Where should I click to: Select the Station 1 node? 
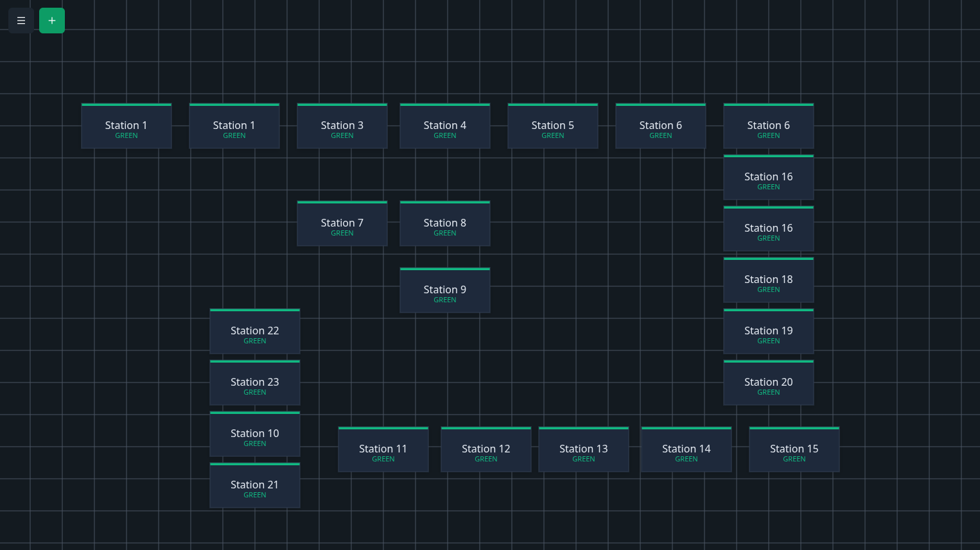[x=126, y=126]
